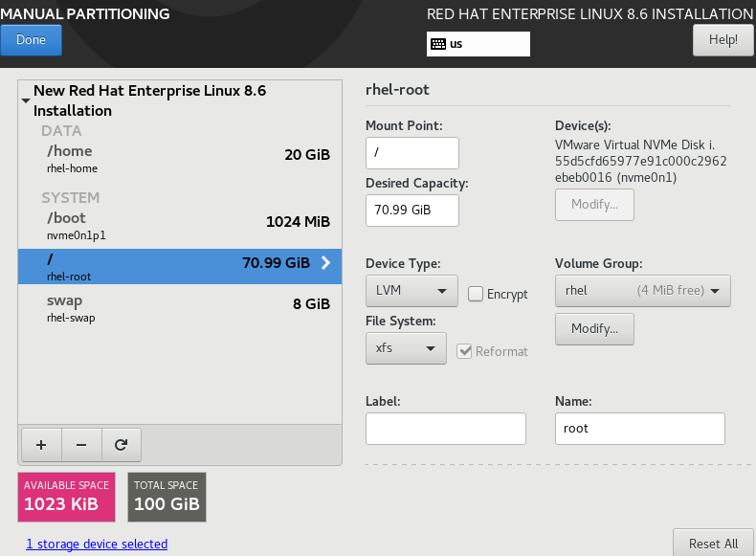This screenshot has height=556, width=756.
Task: Enable the Encrypt checkbox
Action: tap(476, 294)
